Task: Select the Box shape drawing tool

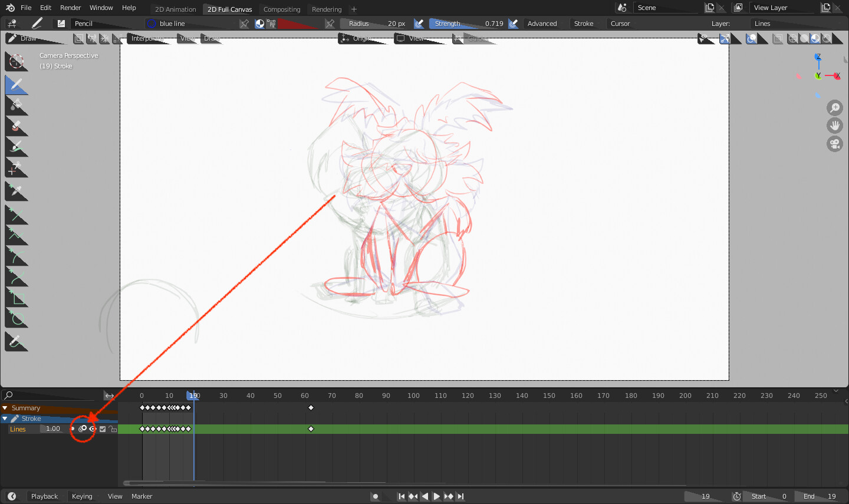Action: click(17, 298)
